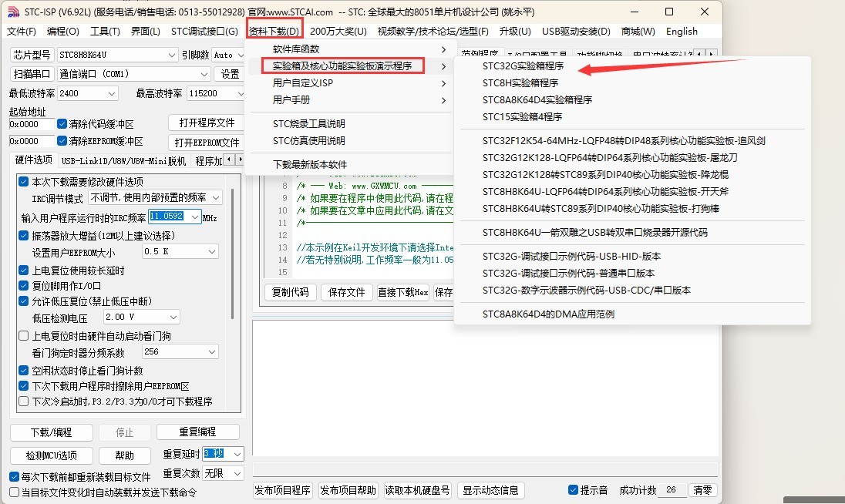Select STC8A8K64D4的DMA应用范例 entry
The height and width of the screenshot is (504, 845).
548,314
